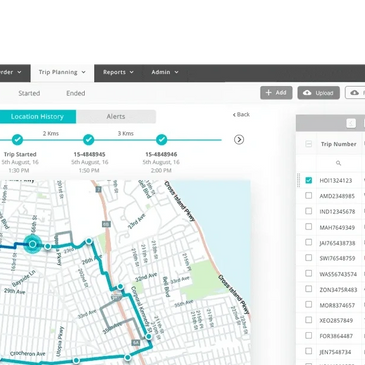Check the IND12345678 trip checkbox

[x=309, y=211]
